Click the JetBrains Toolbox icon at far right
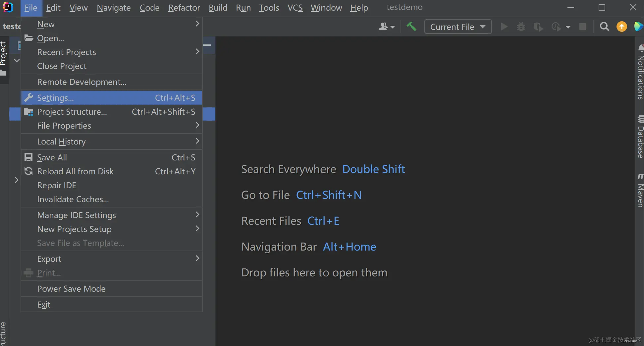 pos(638,27)
